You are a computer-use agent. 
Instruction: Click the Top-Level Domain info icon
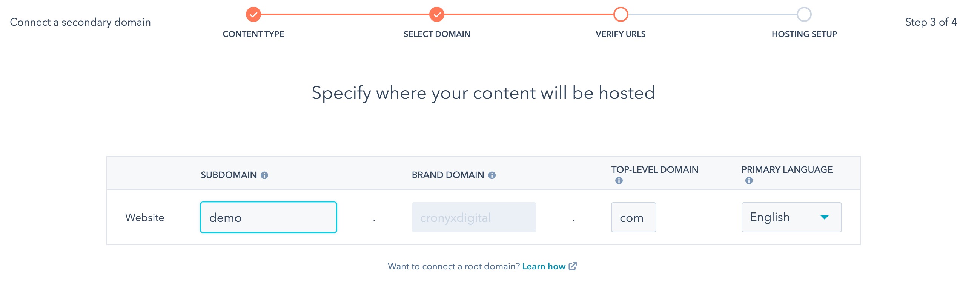pyautogui.click(x=619, y=181)
